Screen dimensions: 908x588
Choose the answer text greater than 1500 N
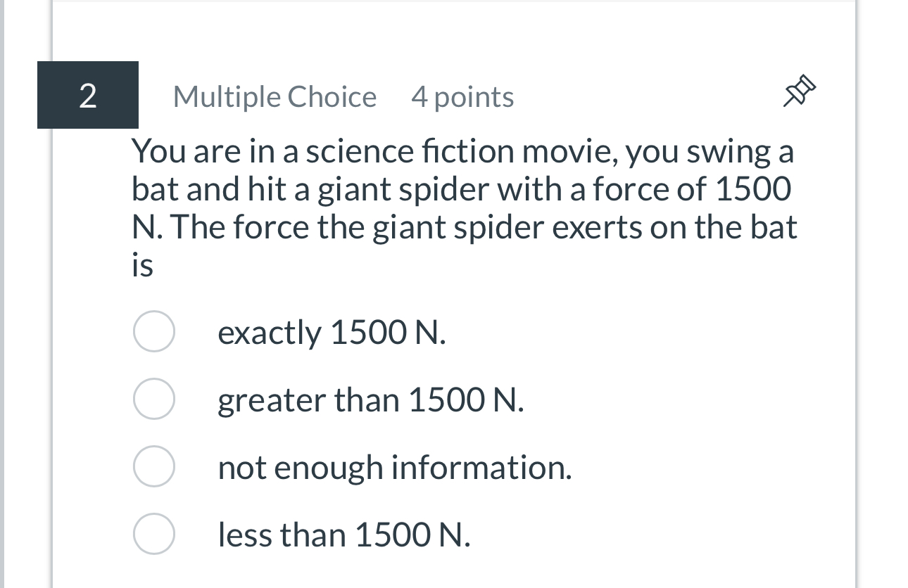point(370,399)
